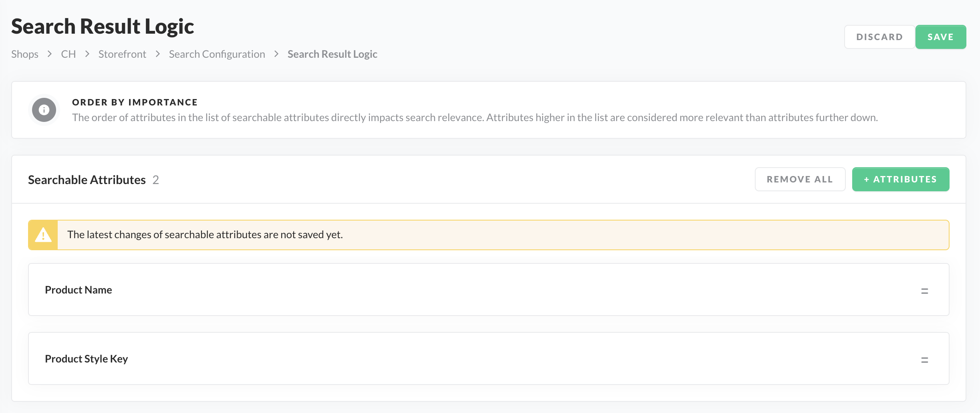The height and width of the screenshot is (413, 980).
Task: Click the drag handle for Product Style Key
Action: tap(924, 360)
